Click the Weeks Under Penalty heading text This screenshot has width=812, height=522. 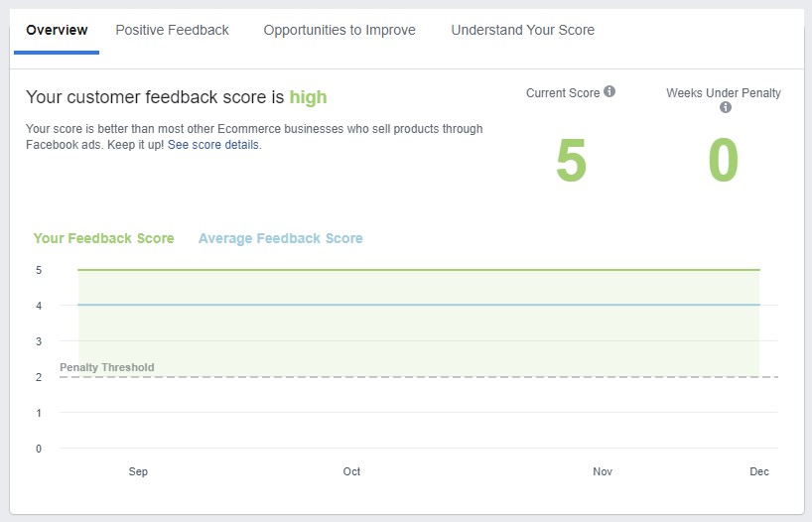pos(723,93)
